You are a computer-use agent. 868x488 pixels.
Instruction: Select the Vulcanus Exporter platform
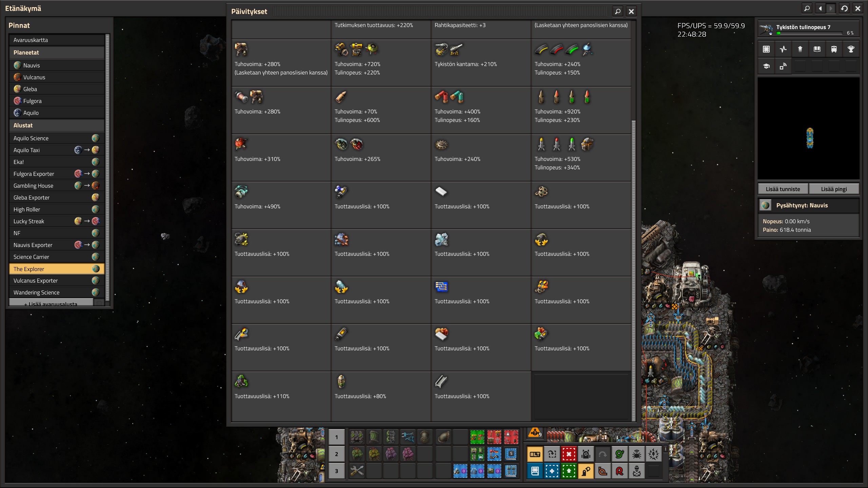57,281
